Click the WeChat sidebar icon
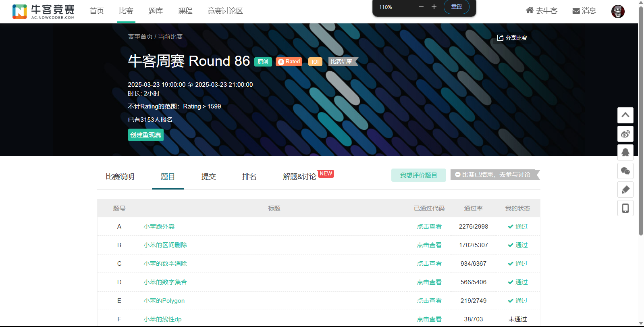The width and height of the screenshot is (644, 327). pos(625,171)
